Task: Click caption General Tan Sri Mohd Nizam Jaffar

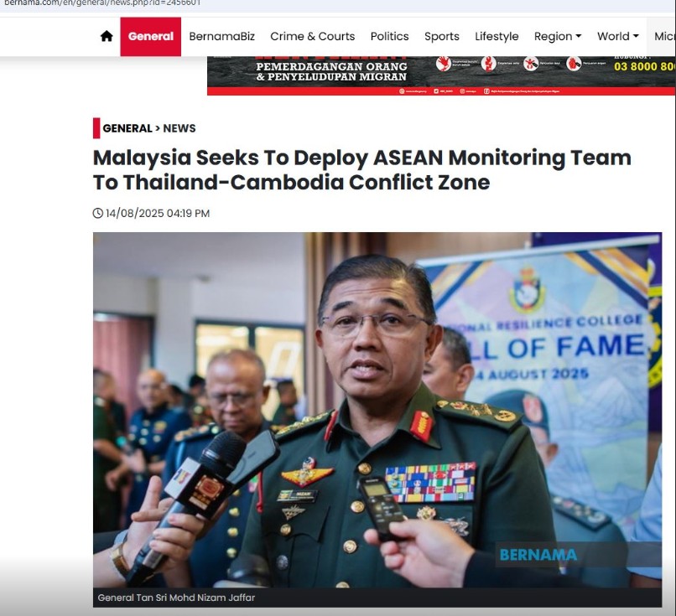Action: (176, 598)
